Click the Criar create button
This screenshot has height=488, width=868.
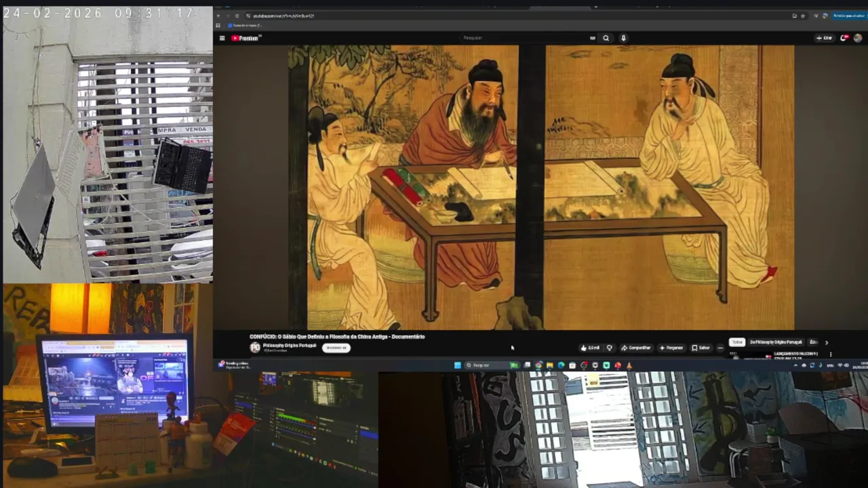tap(825, 38)
